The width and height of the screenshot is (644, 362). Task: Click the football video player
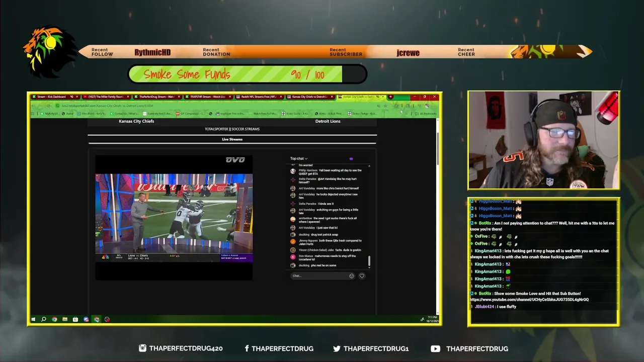coord(174,218)
